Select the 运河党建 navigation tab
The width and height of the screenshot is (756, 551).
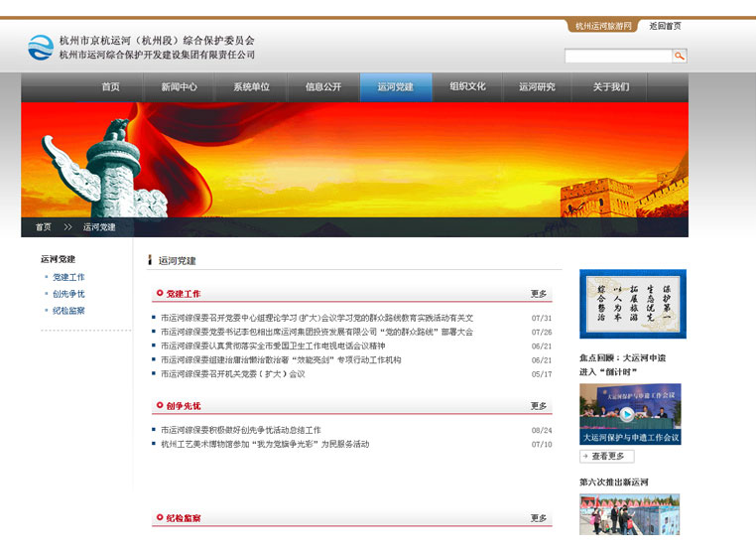tap(395, 87)
